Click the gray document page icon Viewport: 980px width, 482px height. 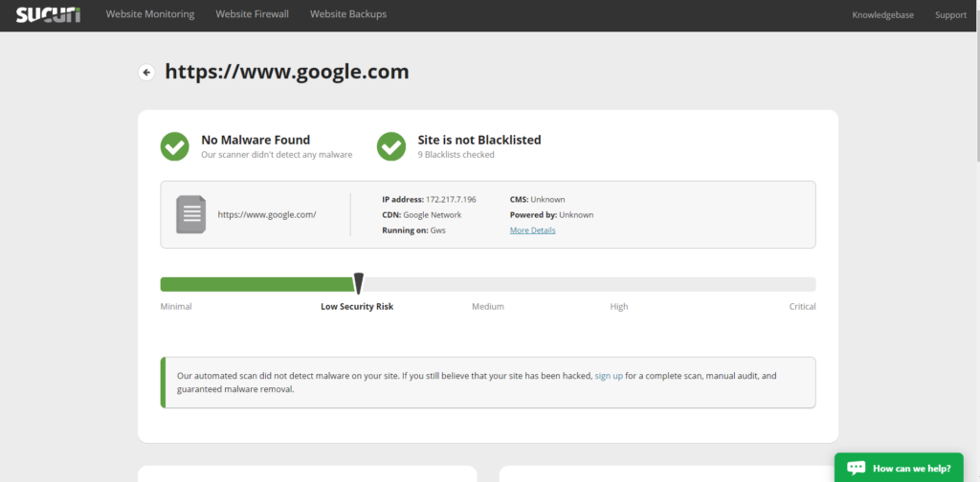tap(190, 214)
